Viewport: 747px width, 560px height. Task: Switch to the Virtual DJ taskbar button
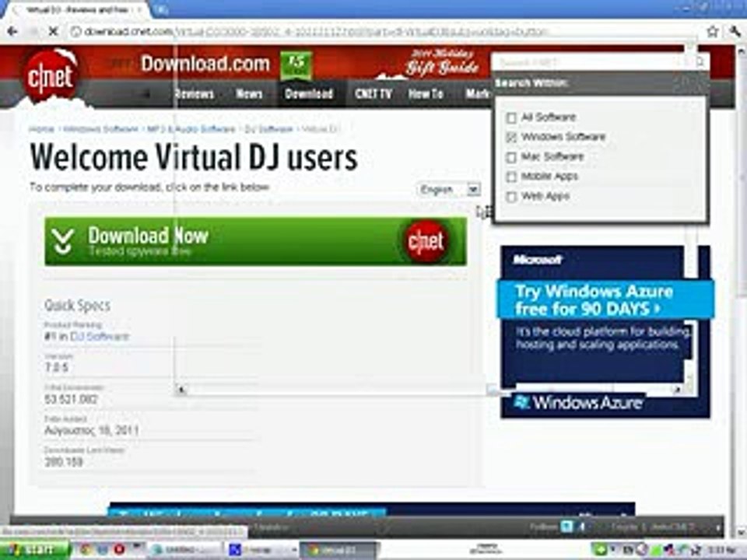(x=339, y=551)
